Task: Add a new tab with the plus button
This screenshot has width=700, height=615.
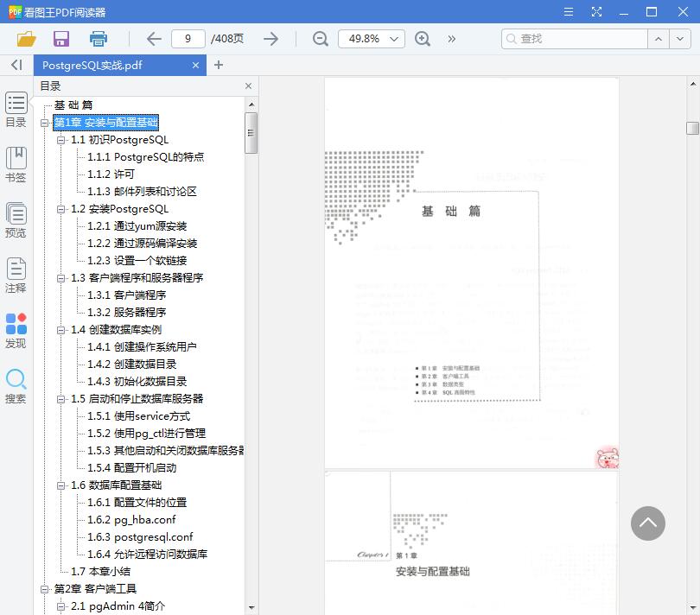Action: tap(219, 65)
